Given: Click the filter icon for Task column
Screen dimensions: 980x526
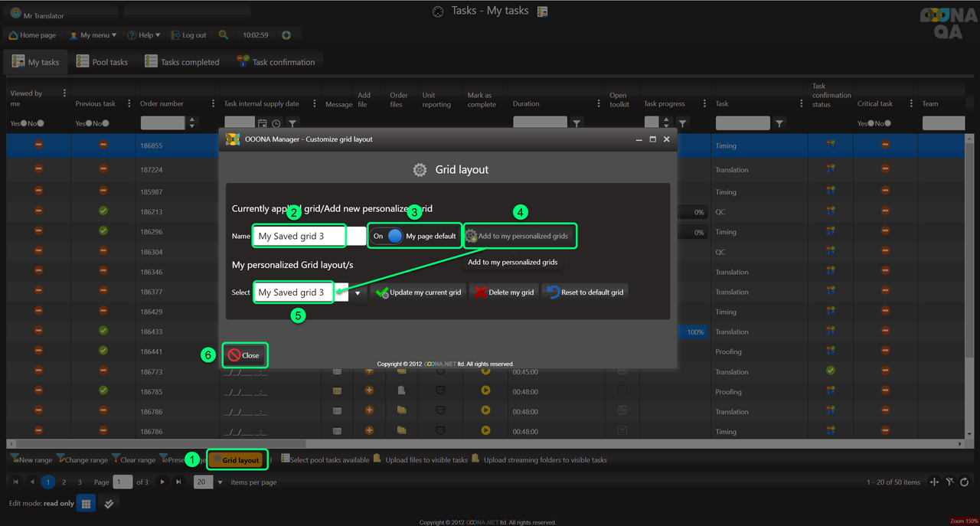Looking at the screenshot, I should tap(779, 123).
